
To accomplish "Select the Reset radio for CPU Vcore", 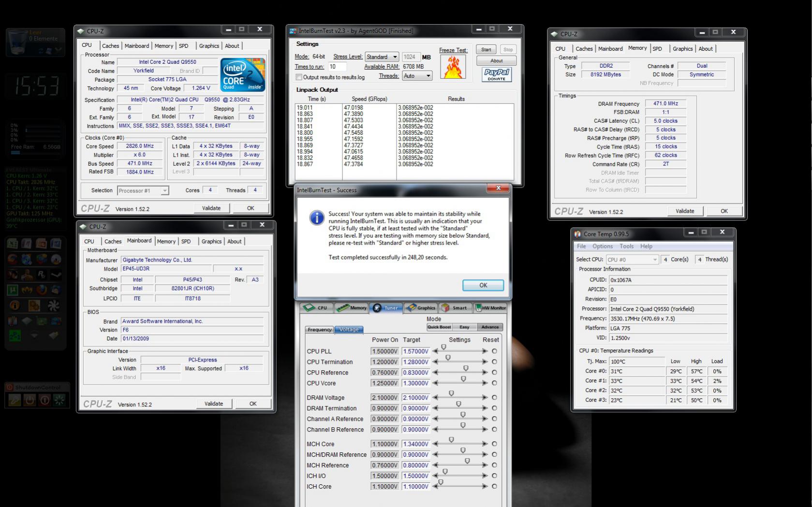I will (494, 383).
